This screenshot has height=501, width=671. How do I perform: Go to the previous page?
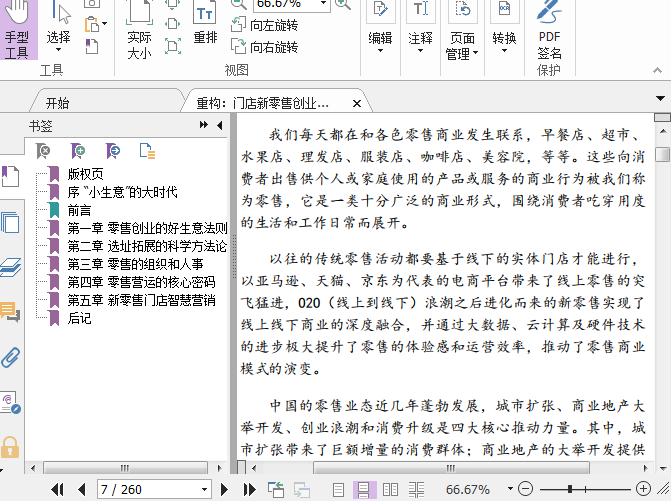[82, 489]
